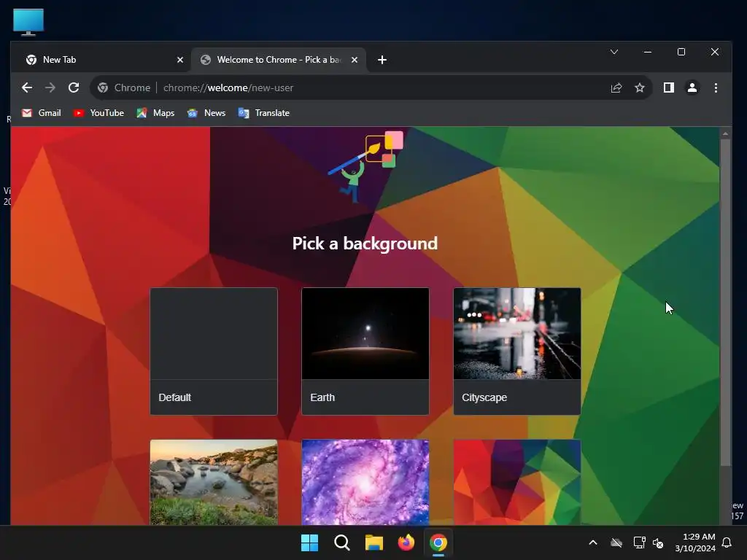
Task: Close the Chrome window
Action: pyautogui.click(x=715, y=52)
